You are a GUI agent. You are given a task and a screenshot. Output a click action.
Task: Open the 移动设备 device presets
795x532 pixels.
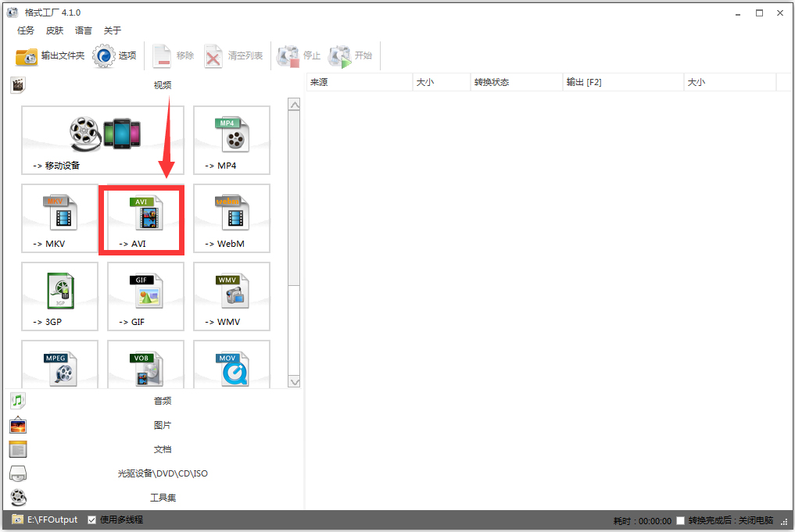(102, 141)
